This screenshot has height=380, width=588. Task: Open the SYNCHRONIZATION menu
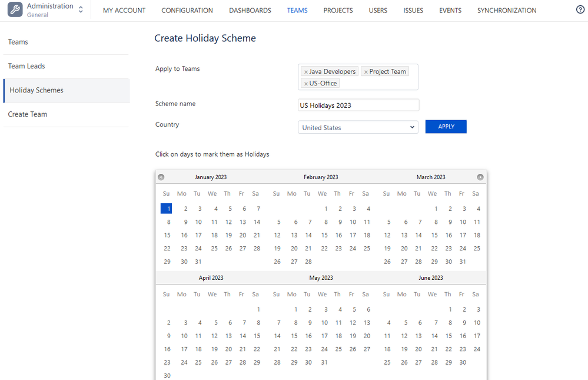pyautogui.click(x=507, y=11)
